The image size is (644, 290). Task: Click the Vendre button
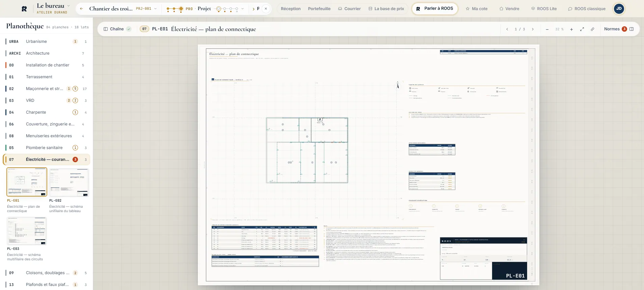[x=509, y=9]
